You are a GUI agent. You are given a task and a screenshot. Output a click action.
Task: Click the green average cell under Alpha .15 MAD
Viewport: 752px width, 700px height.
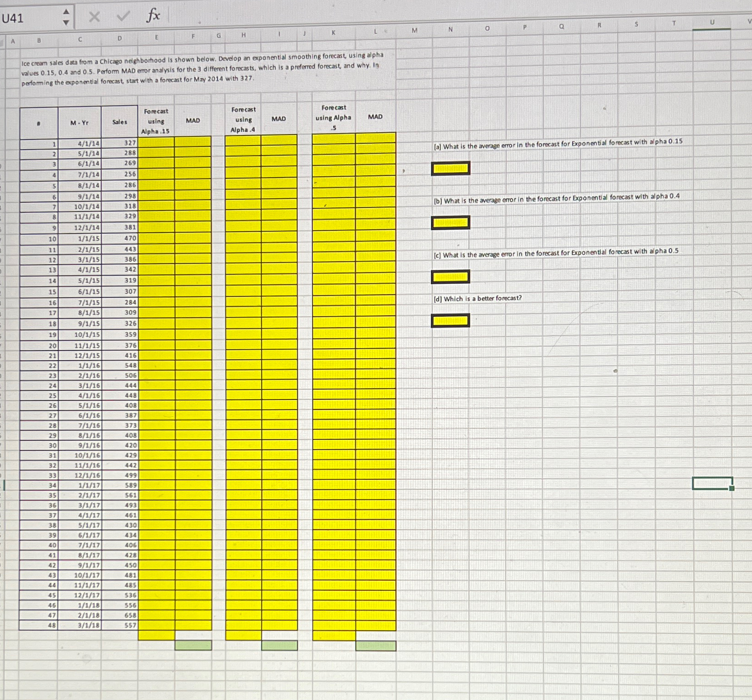pos(193,645)
